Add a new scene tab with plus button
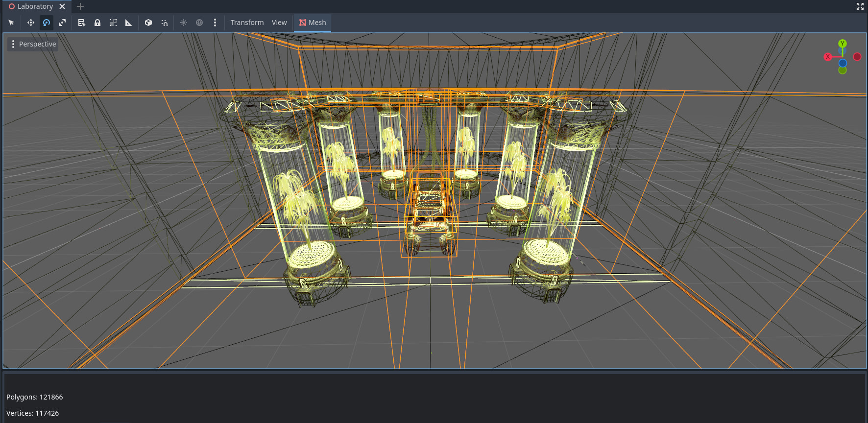 click(x=80, y=6)
